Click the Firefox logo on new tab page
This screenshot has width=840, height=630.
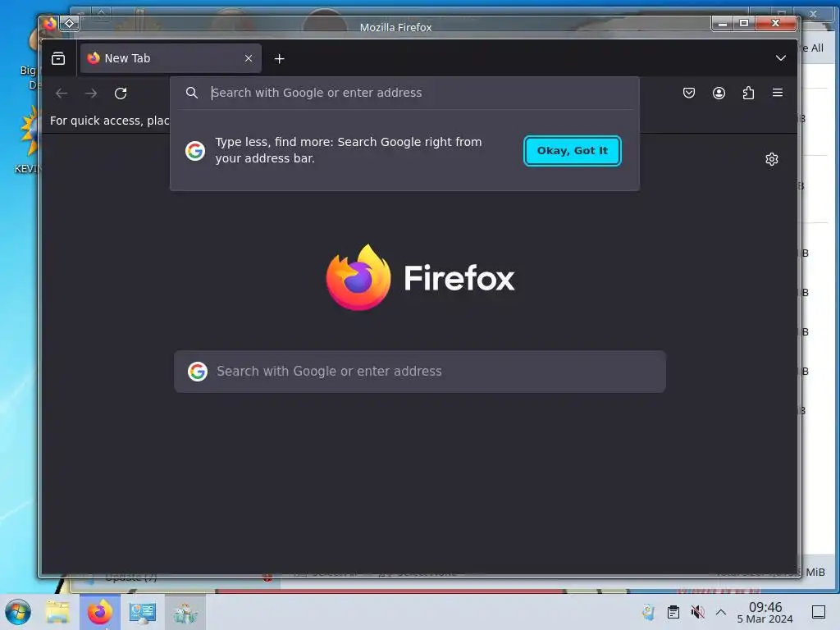(420, 277)
